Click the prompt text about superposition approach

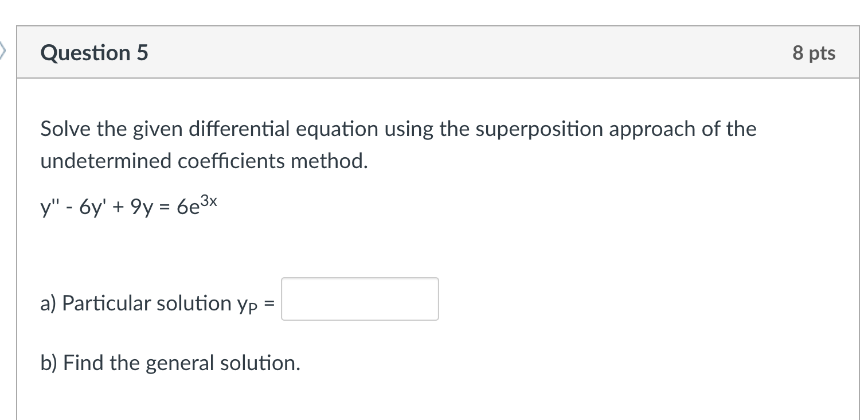pos(397,129)
